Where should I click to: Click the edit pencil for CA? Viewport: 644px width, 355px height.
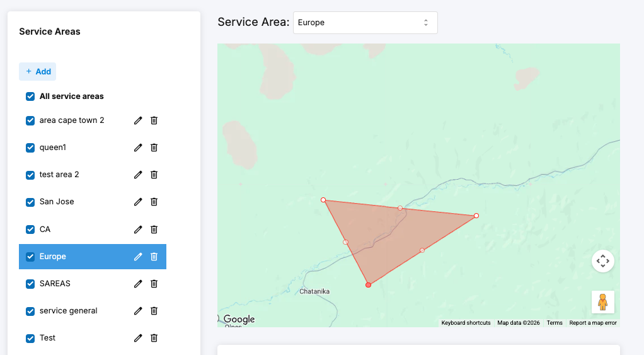[138, 230]
